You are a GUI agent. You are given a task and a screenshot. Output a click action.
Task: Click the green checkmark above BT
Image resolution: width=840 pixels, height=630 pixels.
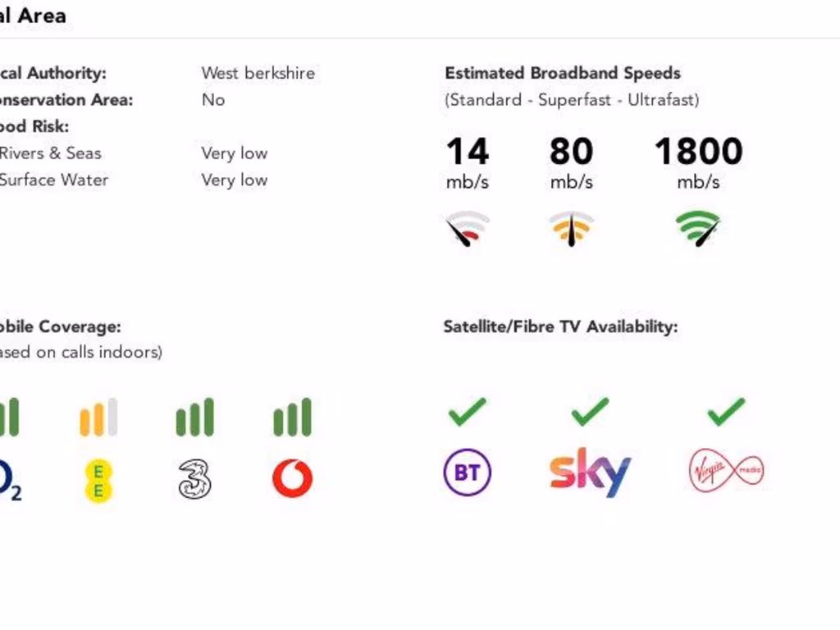point(468,411)
